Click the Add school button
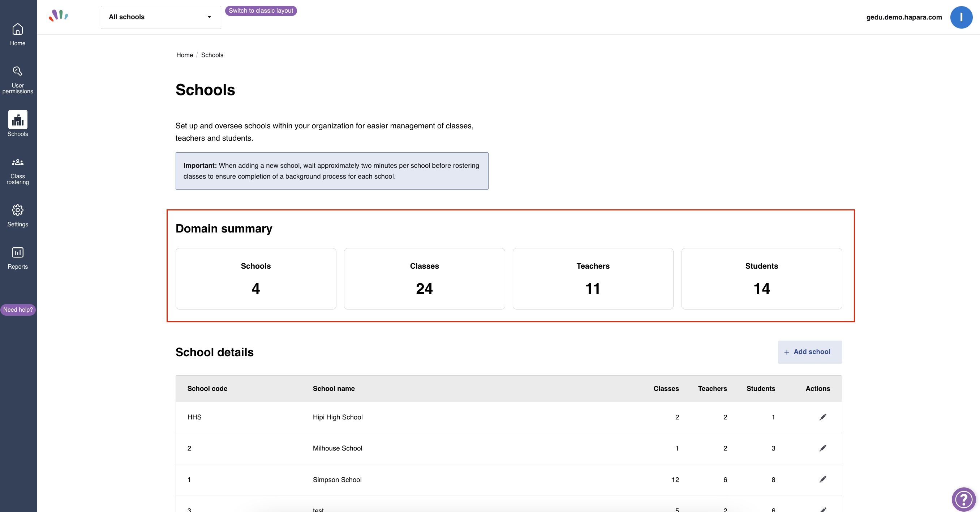This screenshot has height=512, width=980. (809, 352)
